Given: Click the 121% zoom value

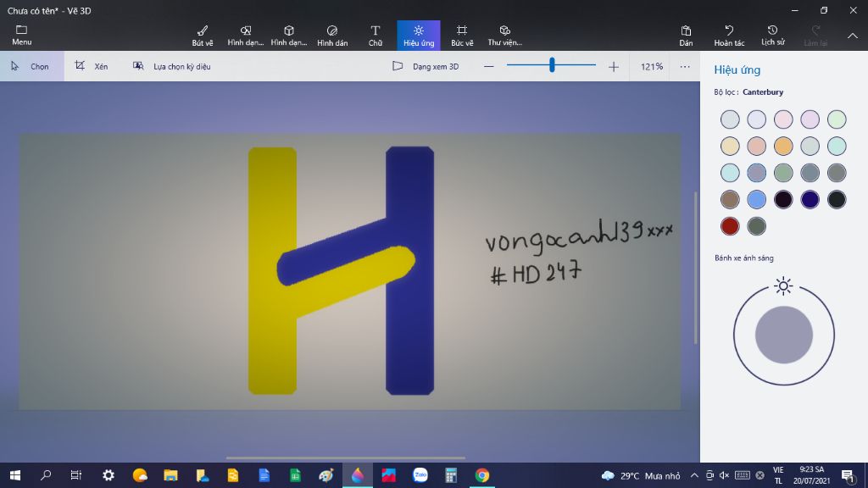Looking at the screenshot, I should 652,66.
